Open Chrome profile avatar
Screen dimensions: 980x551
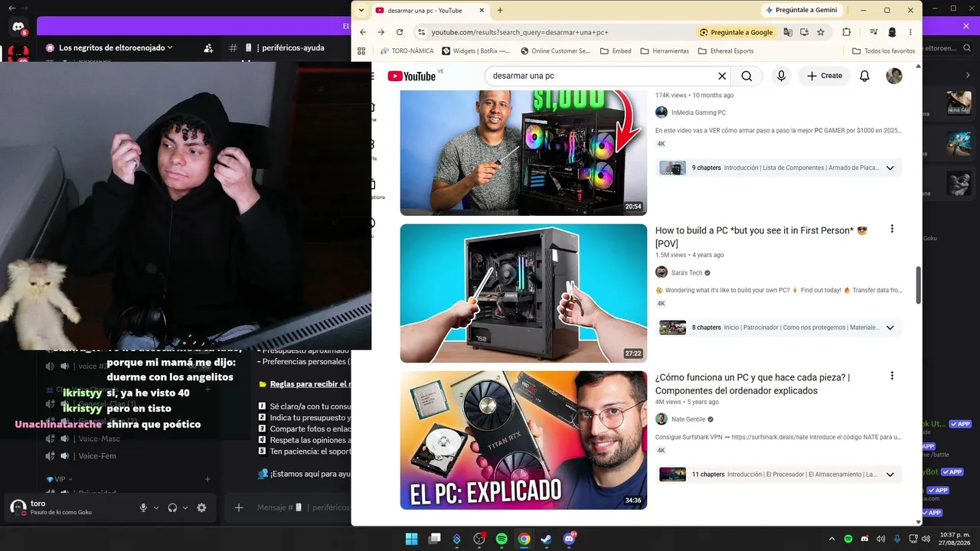pyautogui.click(x=892, y=32)
